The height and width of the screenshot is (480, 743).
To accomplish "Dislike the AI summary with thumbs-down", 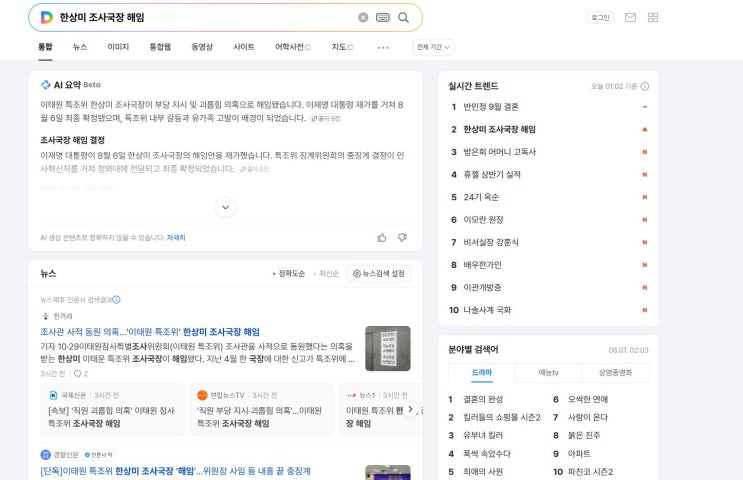I will (402, 238).
